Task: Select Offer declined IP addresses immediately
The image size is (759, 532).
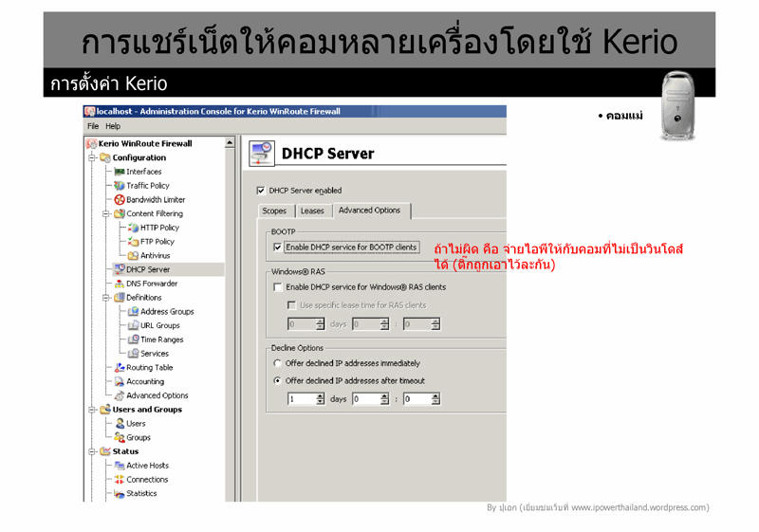Action: pyautogui.click(x=277, y=363)
